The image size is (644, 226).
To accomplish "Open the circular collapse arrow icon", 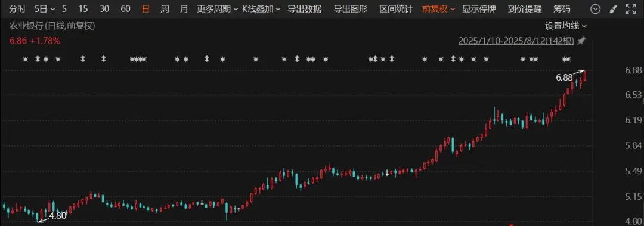I will (595, 8).
